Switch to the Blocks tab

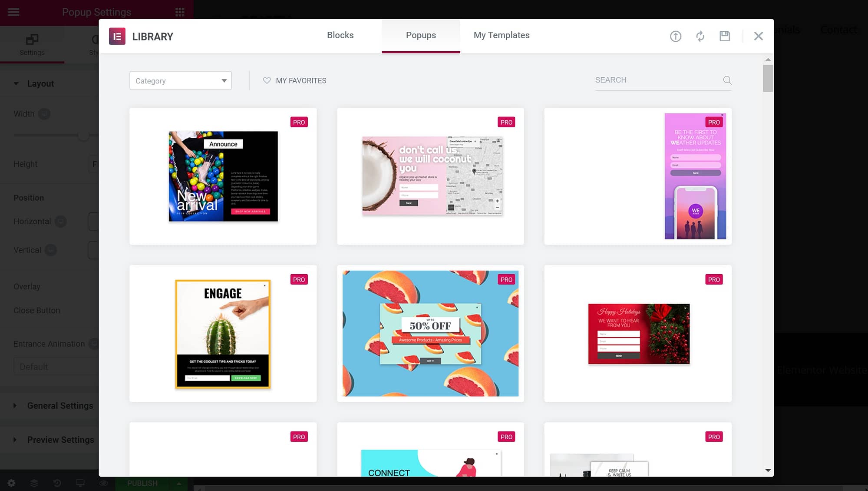point(340,35)
